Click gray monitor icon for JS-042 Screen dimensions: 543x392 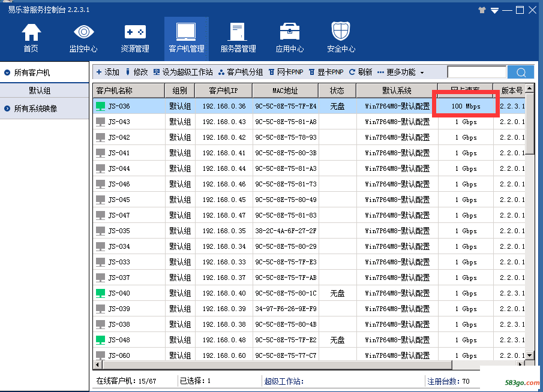(x=100, y=137)
